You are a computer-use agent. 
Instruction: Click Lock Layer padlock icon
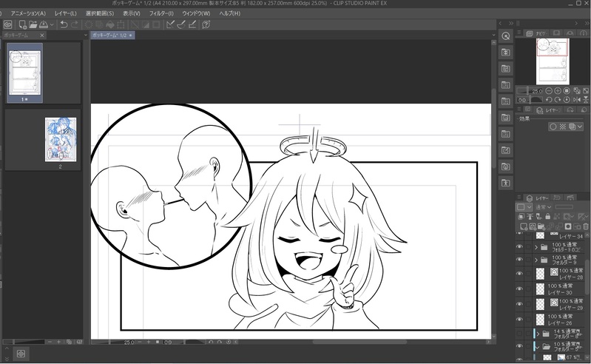[x=547, y=217]
